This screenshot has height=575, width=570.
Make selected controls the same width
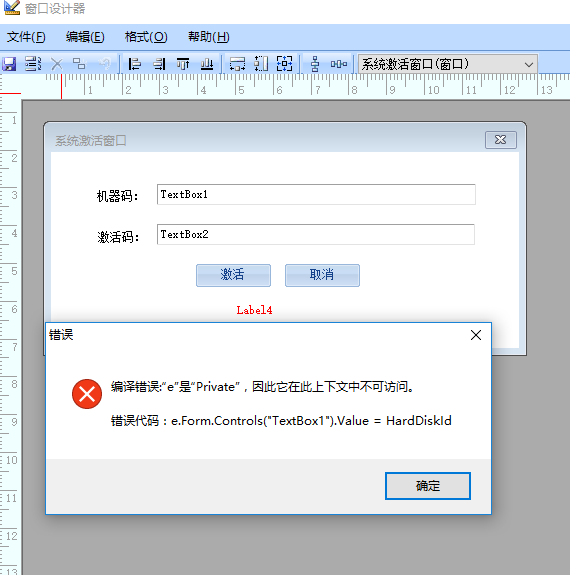coord(237,64)
